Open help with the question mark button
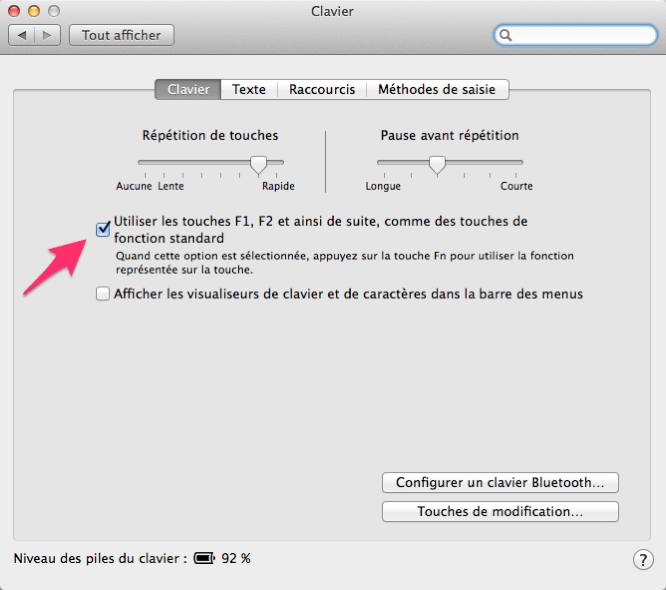Viewport: 666px width, 590px height. pos(643,559)
